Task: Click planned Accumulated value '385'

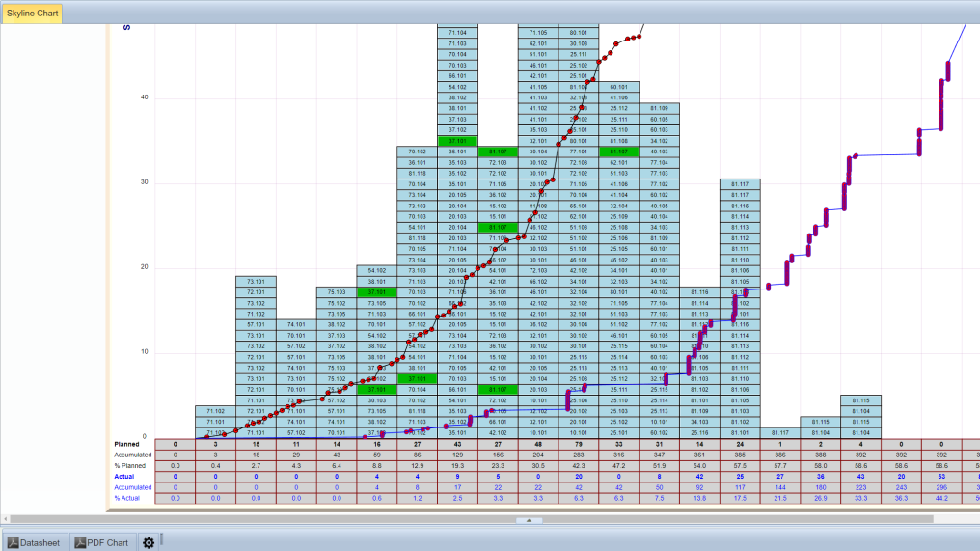Action: click(x=740, y=455)
